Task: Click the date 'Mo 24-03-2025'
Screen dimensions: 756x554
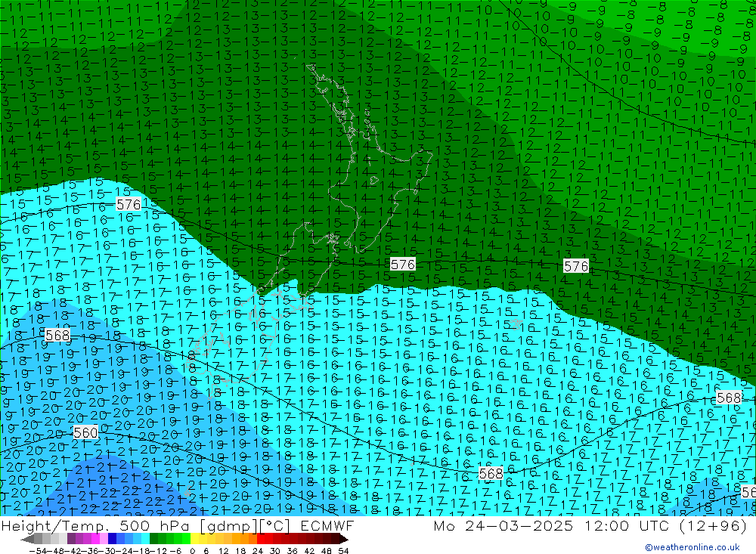Action: click(x=503, y=525)
